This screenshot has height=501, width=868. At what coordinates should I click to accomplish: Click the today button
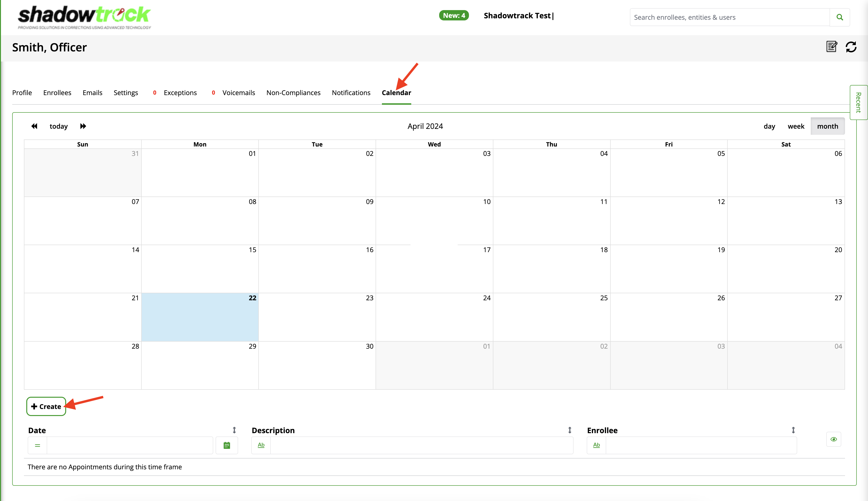coord(58,126)
